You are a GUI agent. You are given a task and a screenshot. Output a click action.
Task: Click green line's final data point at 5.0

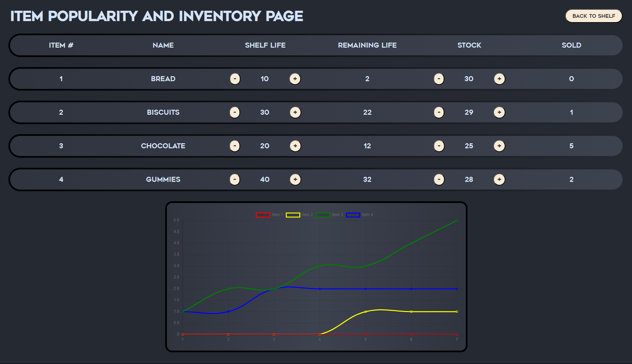[457, 220]
